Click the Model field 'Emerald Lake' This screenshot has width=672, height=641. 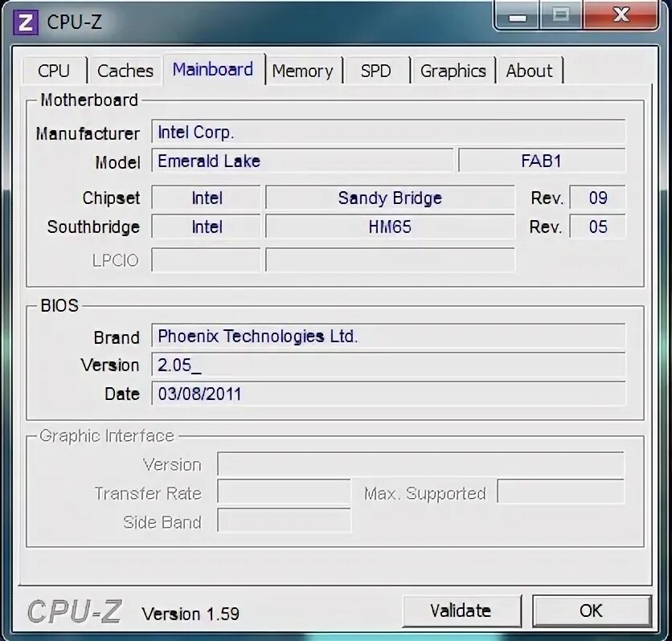click(x=302, y=161)
